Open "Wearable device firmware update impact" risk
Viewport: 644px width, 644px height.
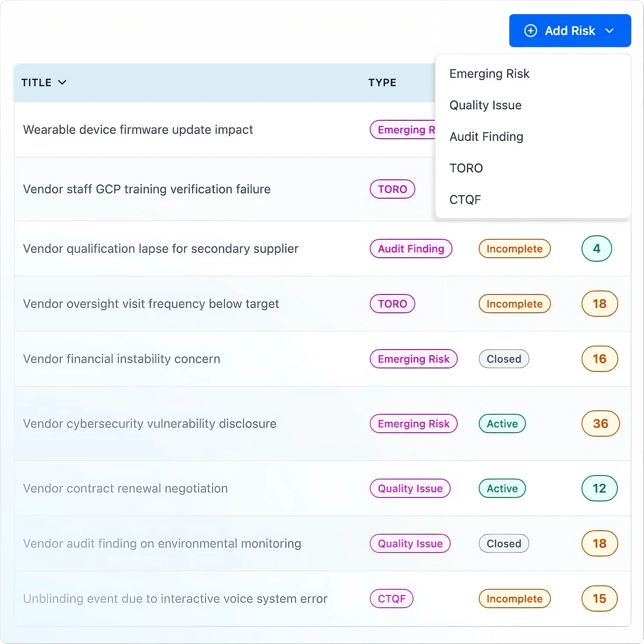click(138, 129)
